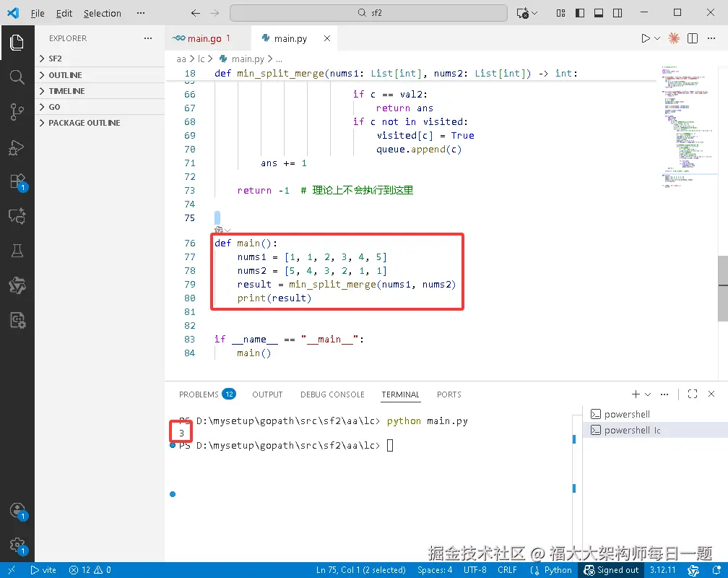Split the editor to the right
728x578 pixels.
692,38
